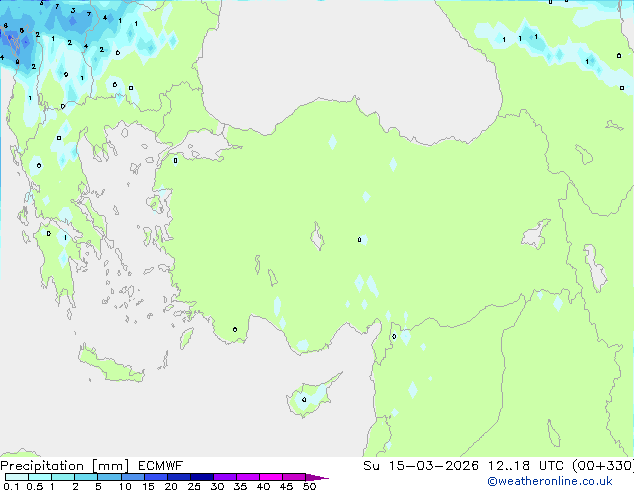This screenshot has height=490, width=634.
Task: Click the 0.1–0.5 mm lightest cyan legend swatch
Action: [17, 477]
